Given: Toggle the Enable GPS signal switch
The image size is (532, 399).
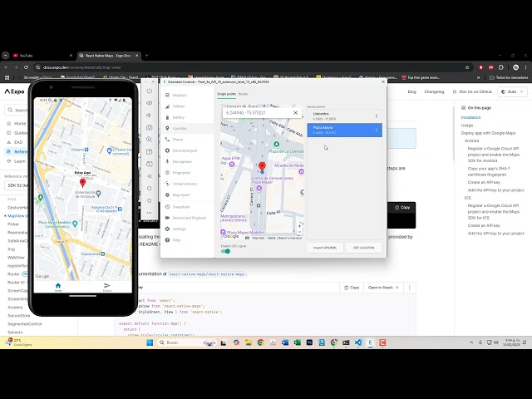Looking at the screenshot, I should pyautogui.click(x=225, y=251).
